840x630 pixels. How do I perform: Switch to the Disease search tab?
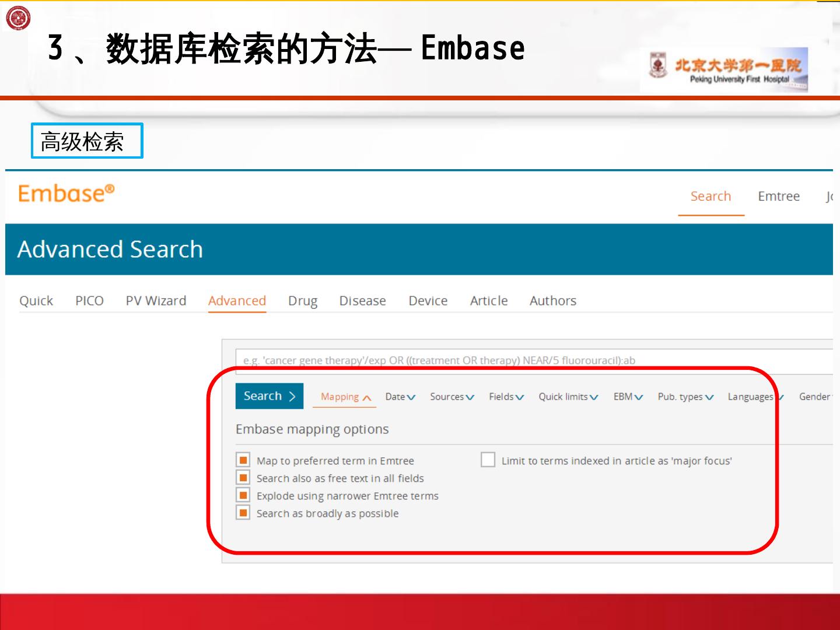pyautogui.click(x=362, y=300)
